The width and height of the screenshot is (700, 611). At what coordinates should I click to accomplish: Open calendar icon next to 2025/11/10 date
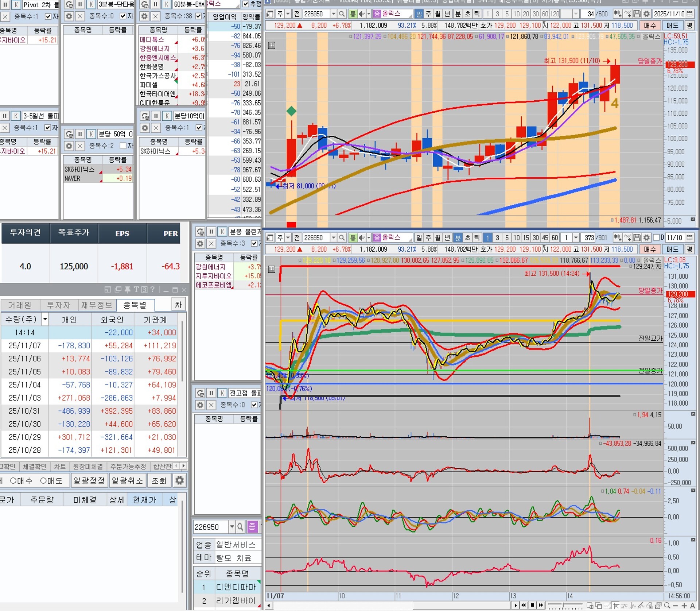[x=689, y=14]
